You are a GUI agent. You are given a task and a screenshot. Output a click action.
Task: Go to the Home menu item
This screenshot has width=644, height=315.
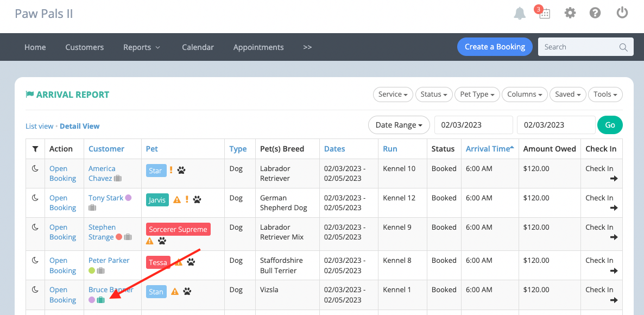click(35, 47)
